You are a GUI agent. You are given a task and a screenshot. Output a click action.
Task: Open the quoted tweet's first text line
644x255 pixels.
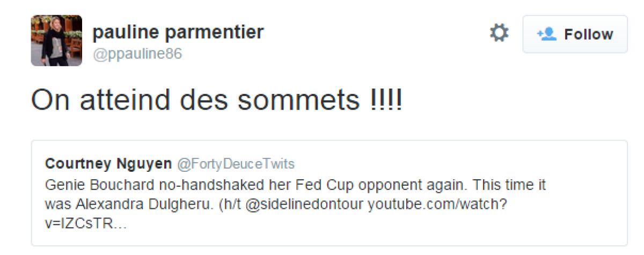(x=295, y=186)
